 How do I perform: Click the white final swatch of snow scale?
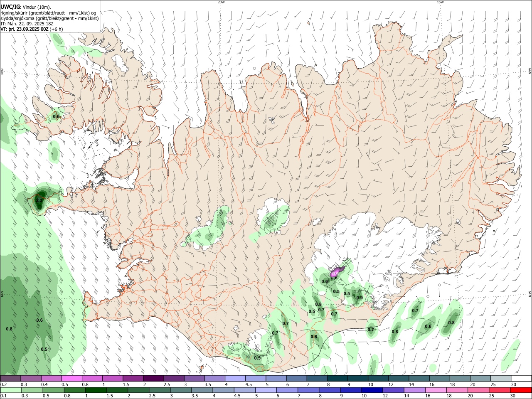[x=521, y=378]
